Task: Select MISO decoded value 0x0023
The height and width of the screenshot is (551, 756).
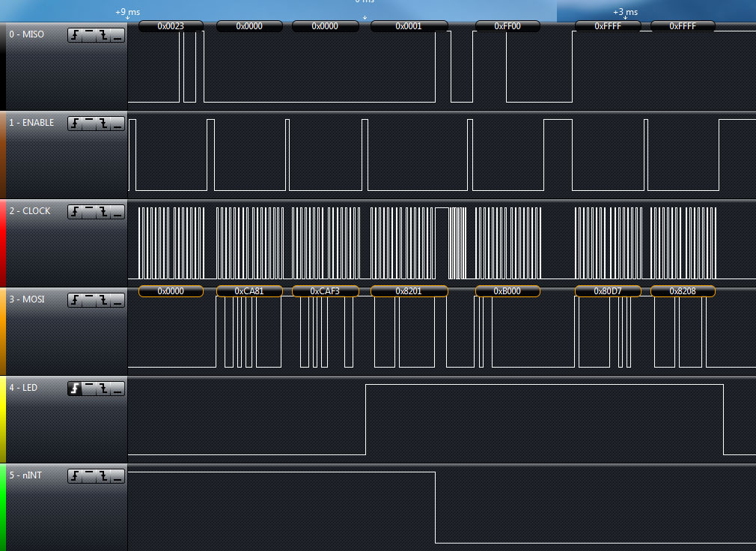Action: click(171, 26)
